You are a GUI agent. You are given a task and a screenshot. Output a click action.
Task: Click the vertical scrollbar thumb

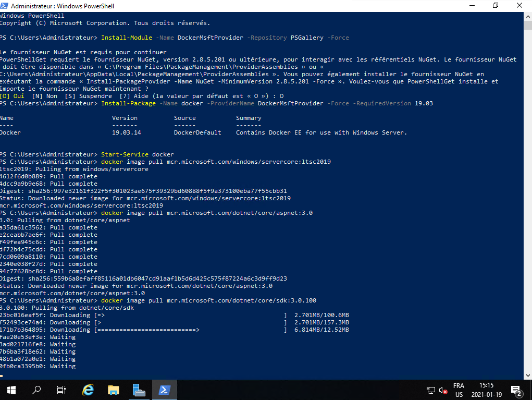[528, 27]
